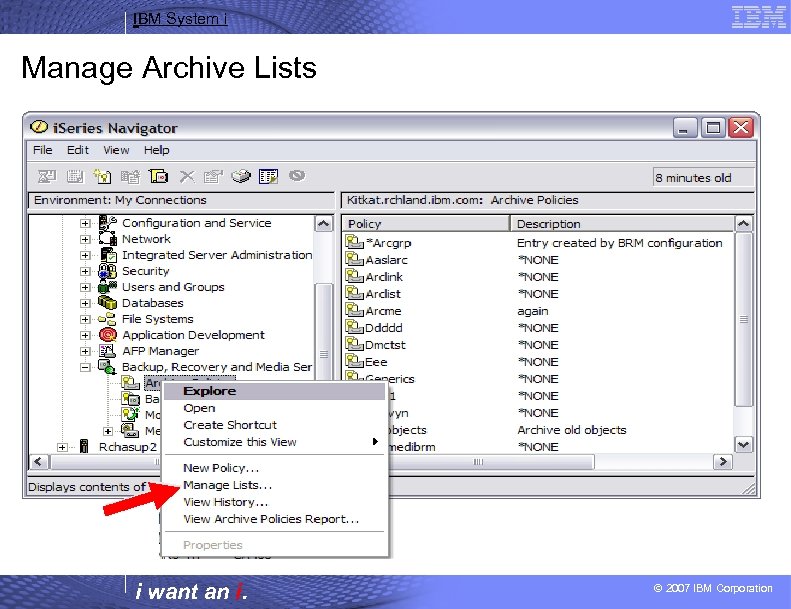Expand the Users and Groups node
Screen dimensions: 791x609
(85, 287)
